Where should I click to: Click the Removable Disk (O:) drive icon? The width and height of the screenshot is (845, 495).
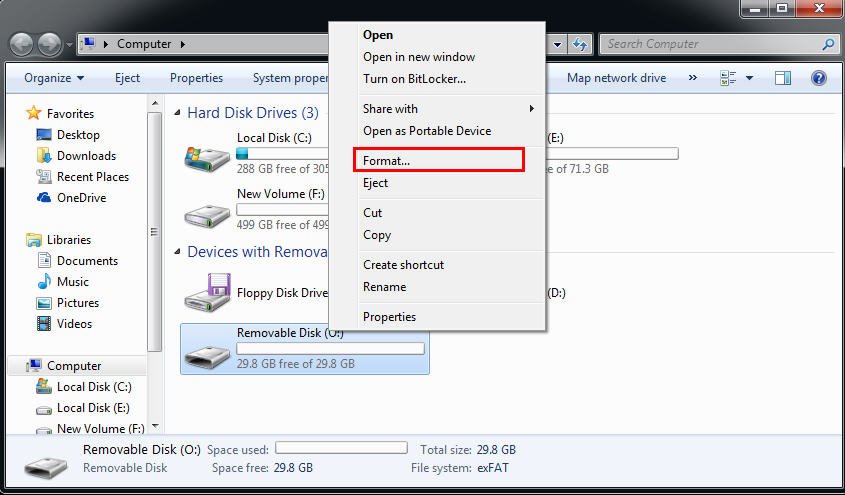point(207,355)
